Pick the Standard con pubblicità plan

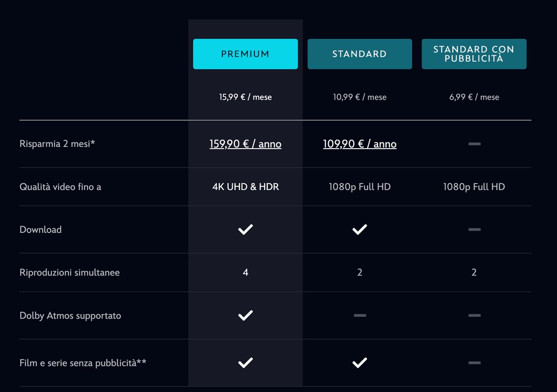(x=473, y=54)
